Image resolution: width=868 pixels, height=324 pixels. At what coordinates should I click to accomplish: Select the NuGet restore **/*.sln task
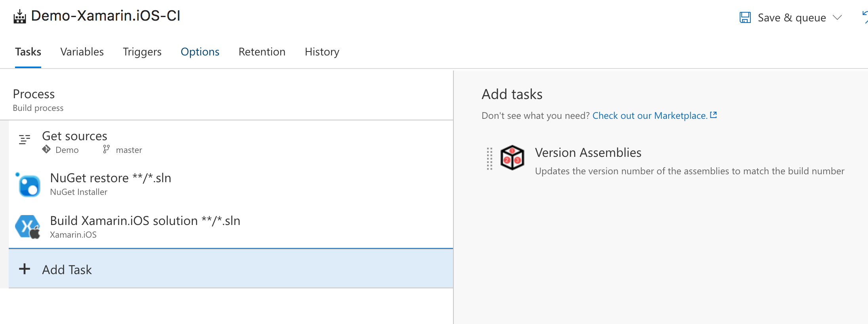click(231, 185)
